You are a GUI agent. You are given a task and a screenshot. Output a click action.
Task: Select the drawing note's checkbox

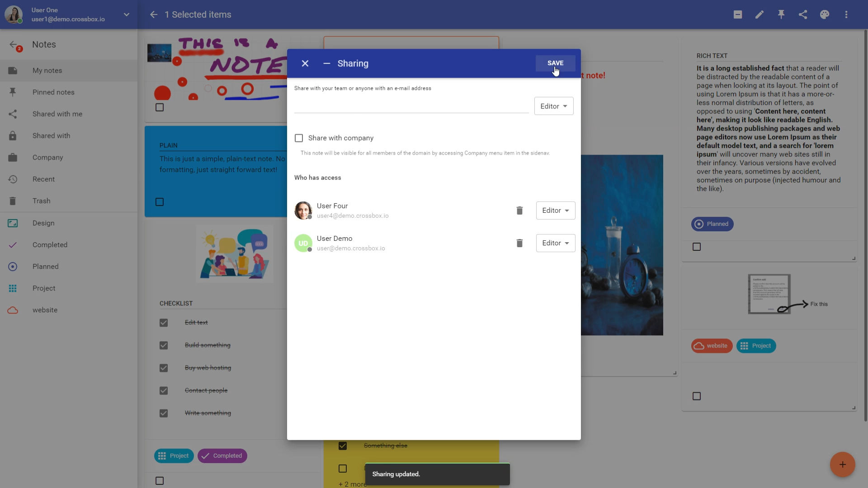pos(160,107)
